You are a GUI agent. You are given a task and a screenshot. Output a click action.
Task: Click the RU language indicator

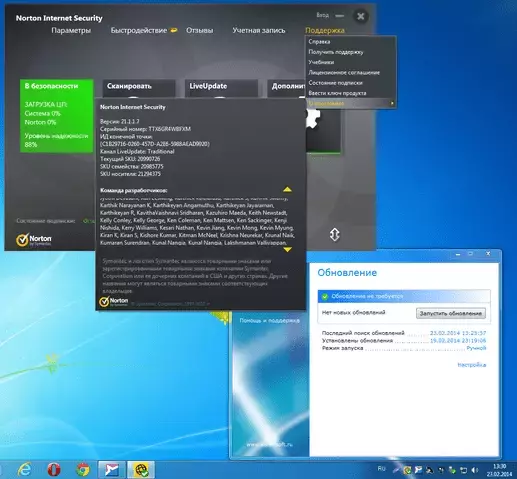(381, 469)
